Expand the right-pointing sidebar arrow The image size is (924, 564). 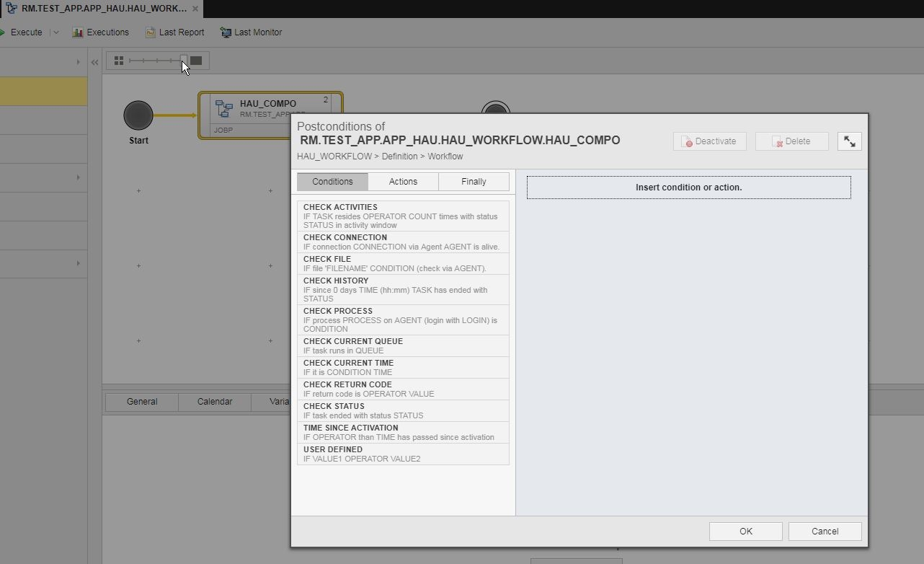pyautogui.click(x=79, y=61)
